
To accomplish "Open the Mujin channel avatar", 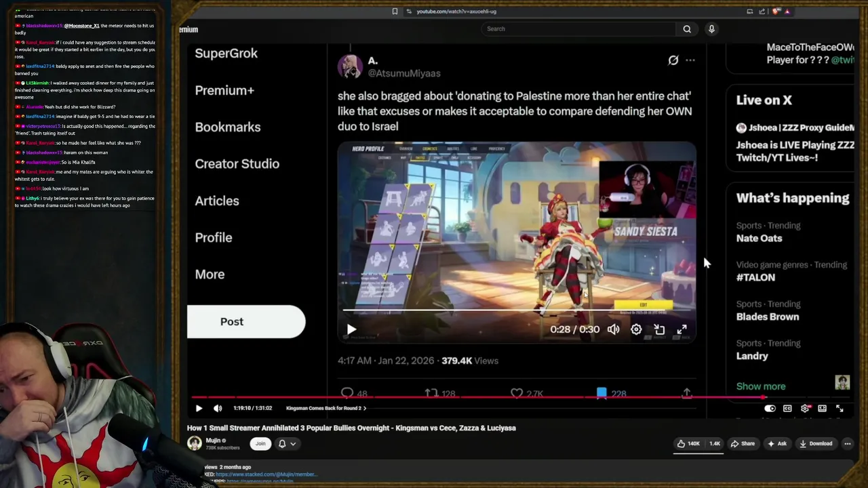I will [195, 443].
